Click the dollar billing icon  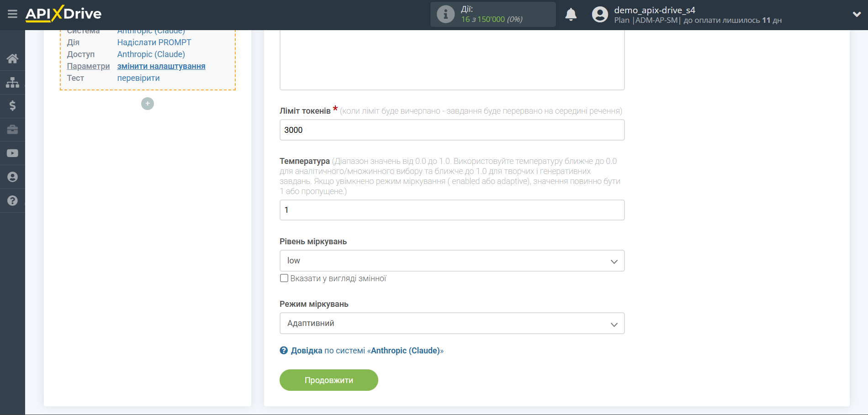click(x=12, y=106)
